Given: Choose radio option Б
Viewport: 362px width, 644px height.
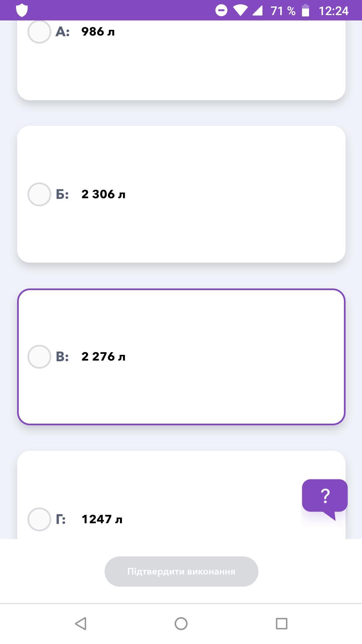Looking at the screenshot, I should (39, 194).
